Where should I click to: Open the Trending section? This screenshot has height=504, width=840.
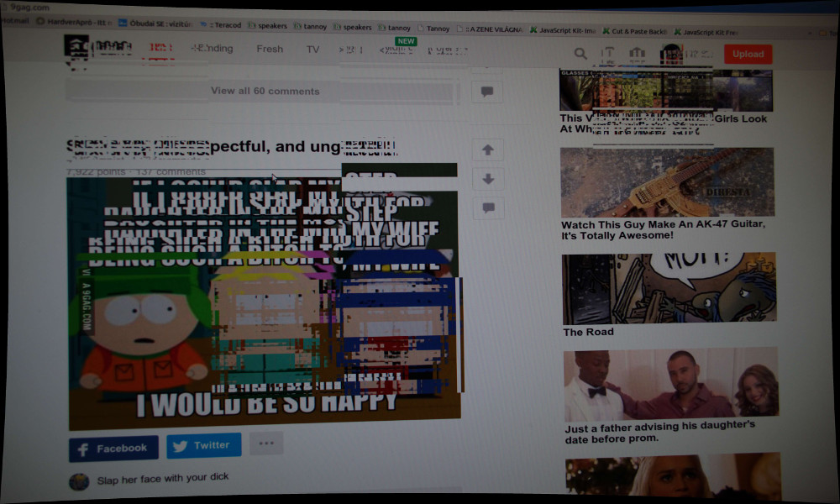click(x=213, y=49)
